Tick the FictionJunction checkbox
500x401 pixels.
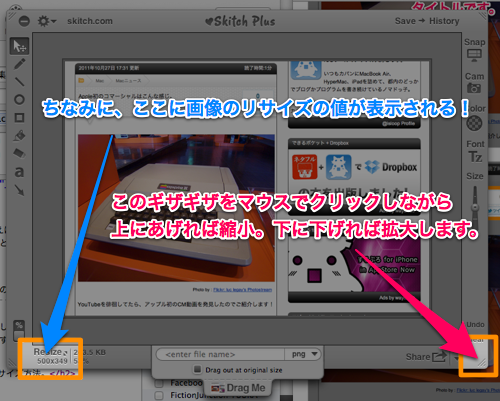pyautogui.click(x=159, y=395)
